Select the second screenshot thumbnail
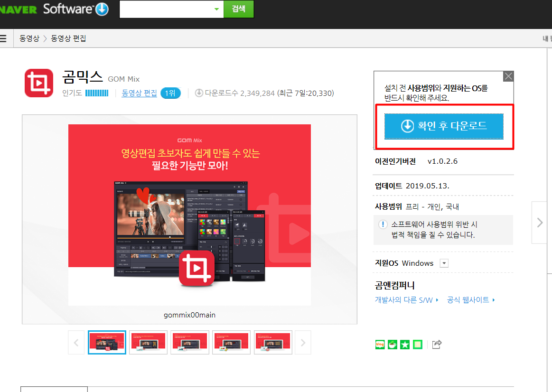Image resolution: width=552 pixels, height=392 pixels. [148, 342]
